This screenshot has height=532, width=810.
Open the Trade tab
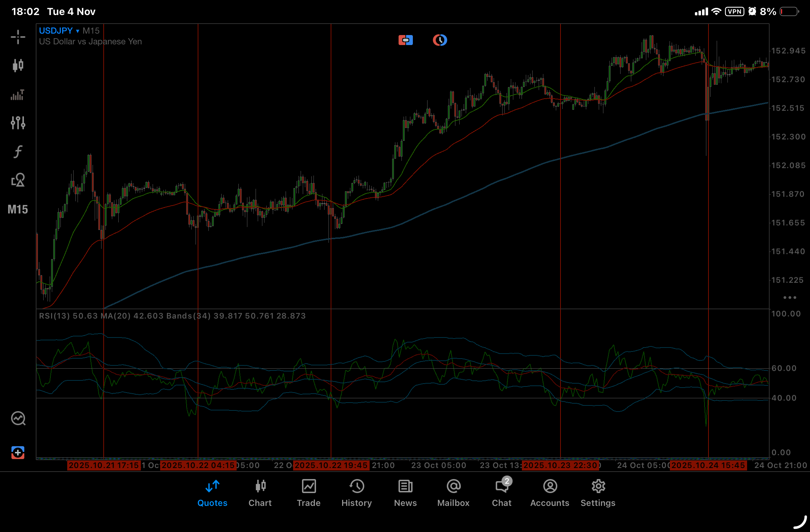click(308, 493)
